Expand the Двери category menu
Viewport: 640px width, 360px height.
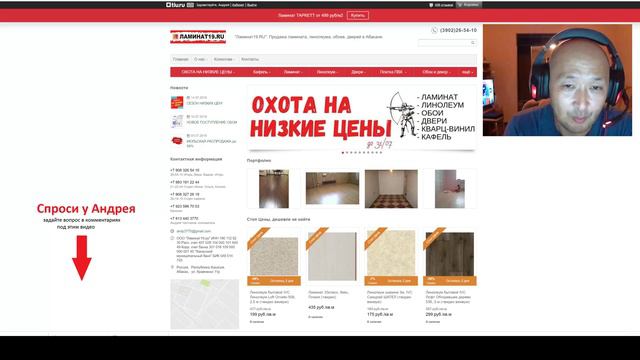[358, 72]
